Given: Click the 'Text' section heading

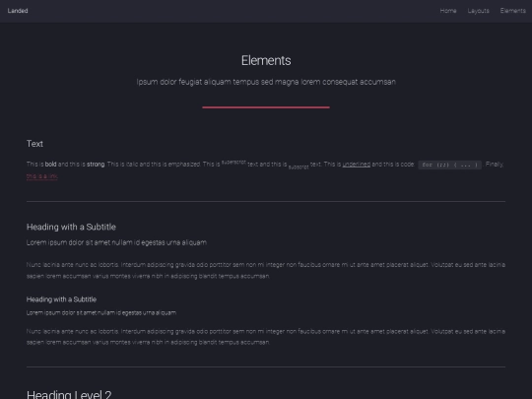Looking at the screenshot, I should [x=34, y=144].
